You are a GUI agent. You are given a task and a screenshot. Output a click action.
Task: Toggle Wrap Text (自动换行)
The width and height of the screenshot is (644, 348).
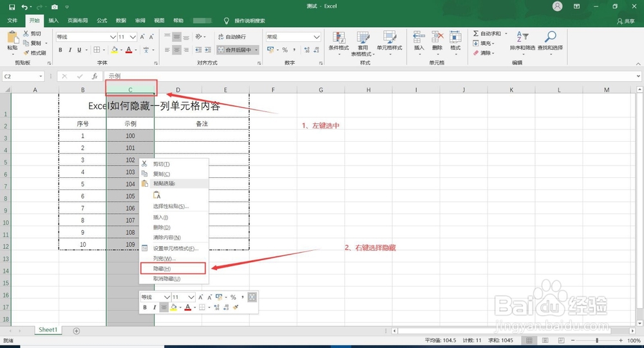click(x=232, y=37)
